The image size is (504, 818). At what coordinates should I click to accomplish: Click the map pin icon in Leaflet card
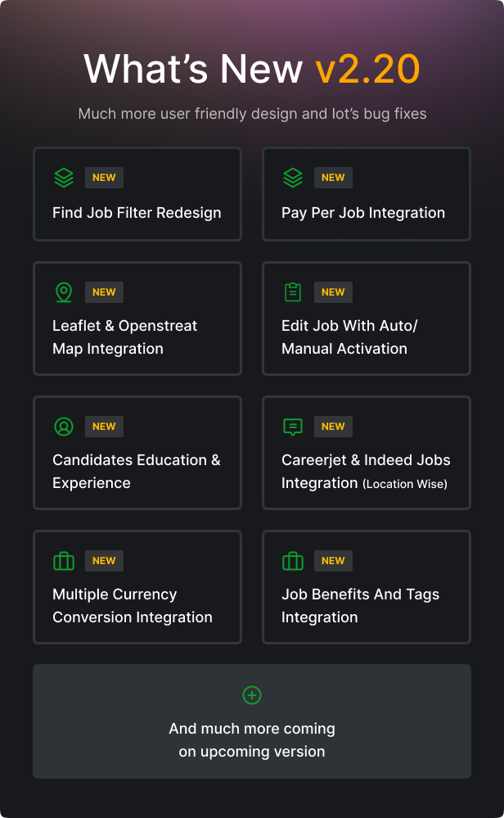coord(64,292)
